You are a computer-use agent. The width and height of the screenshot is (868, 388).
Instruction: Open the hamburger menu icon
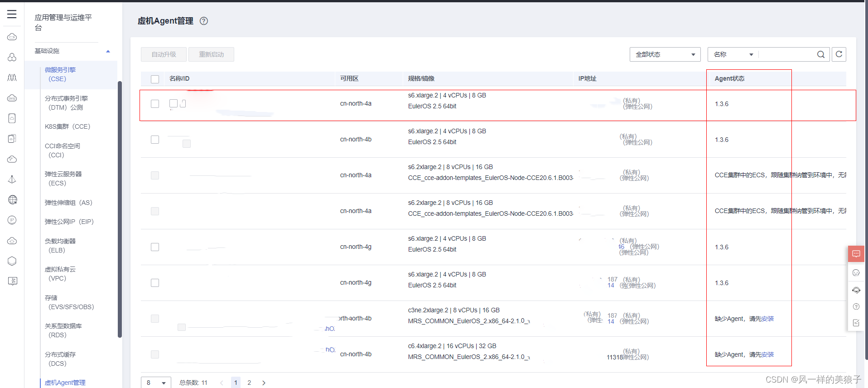[12, 14]
